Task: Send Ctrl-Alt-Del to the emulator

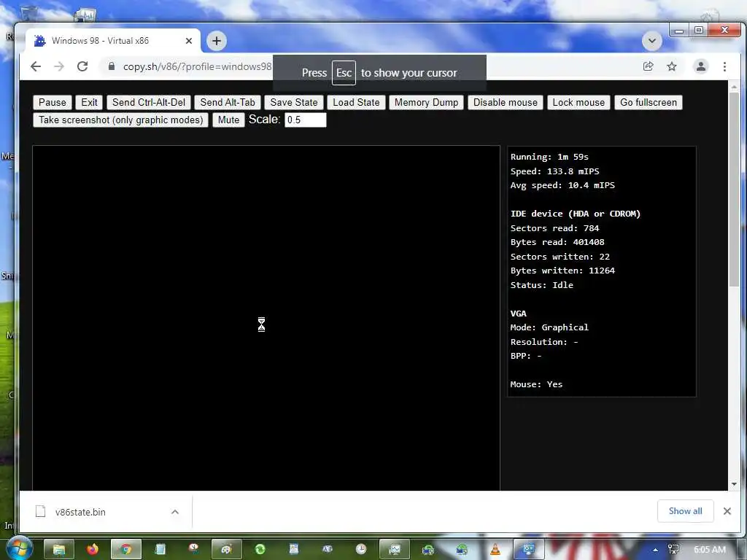Action: point(149,102)
